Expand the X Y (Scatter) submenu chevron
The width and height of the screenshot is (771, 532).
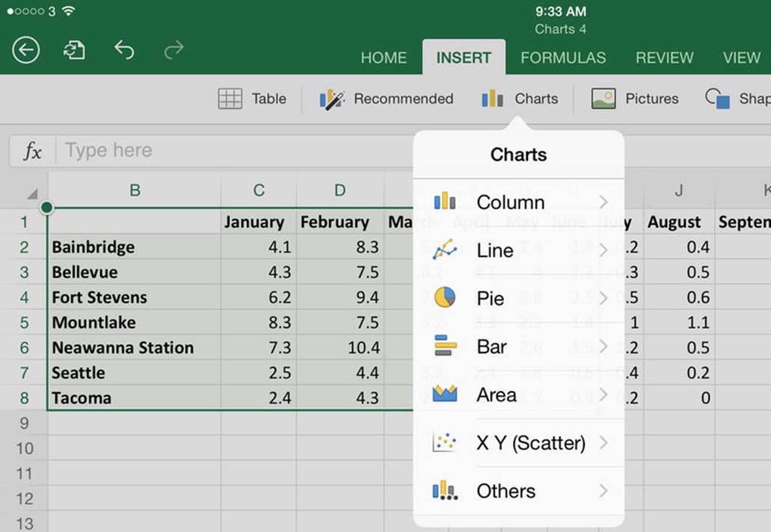(x=603, y=442)
